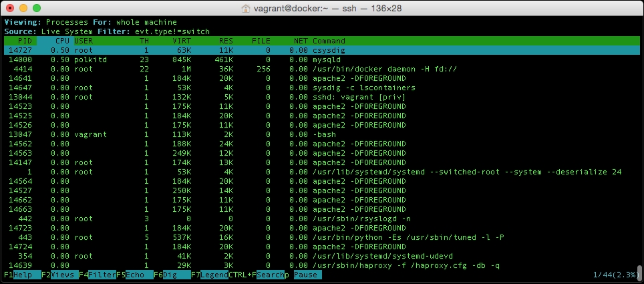This screenshot has width=644, height=284.
Task: Sort by the USER column header
Action: [84, 41]
